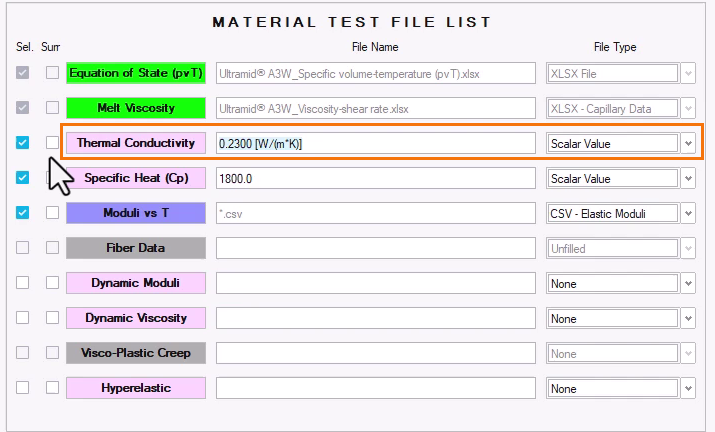Click the File Name column header

(x=375, y=47)
